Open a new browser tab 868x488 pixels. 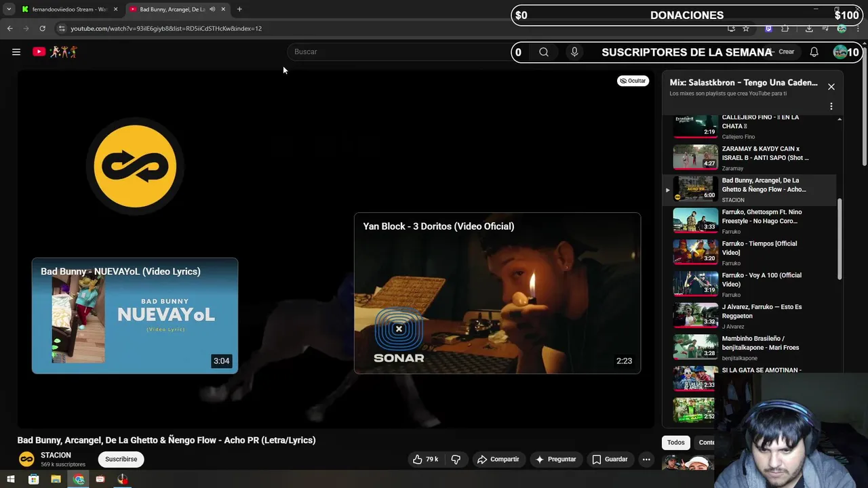[x=239, y=9]
